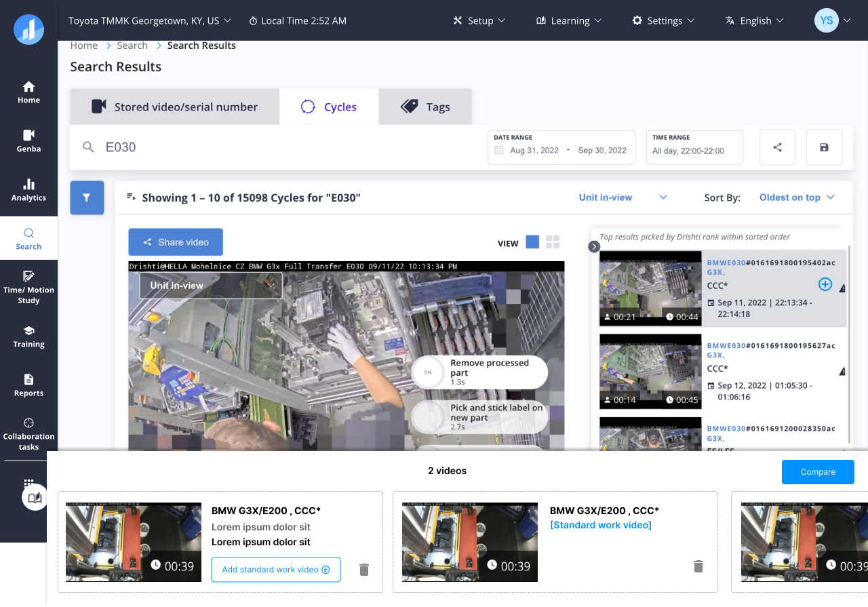
Task: Open the Reports section
Action: pyautogui.click(x=28, y=385)
